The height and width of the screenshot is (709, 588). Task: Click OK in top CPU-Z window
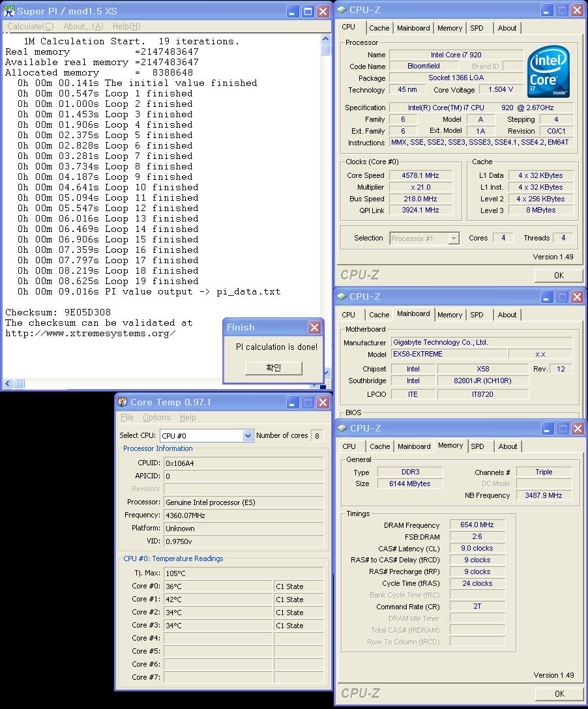pos(559,276)
